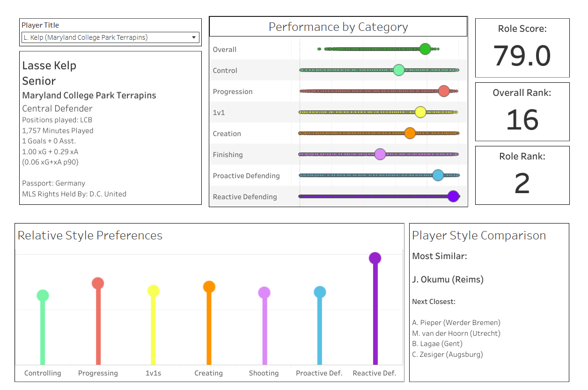Screen dimensions: 588x390
Task: Select the purple Reactive Defending marker
Action: (x=453, y=196)
